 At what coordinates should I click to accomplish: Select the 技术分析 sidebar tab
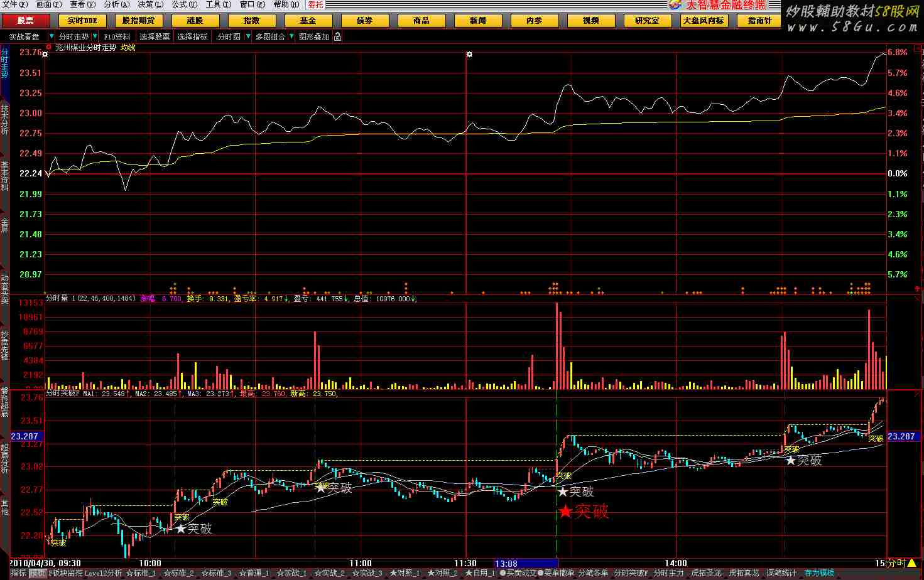(5, 120)
